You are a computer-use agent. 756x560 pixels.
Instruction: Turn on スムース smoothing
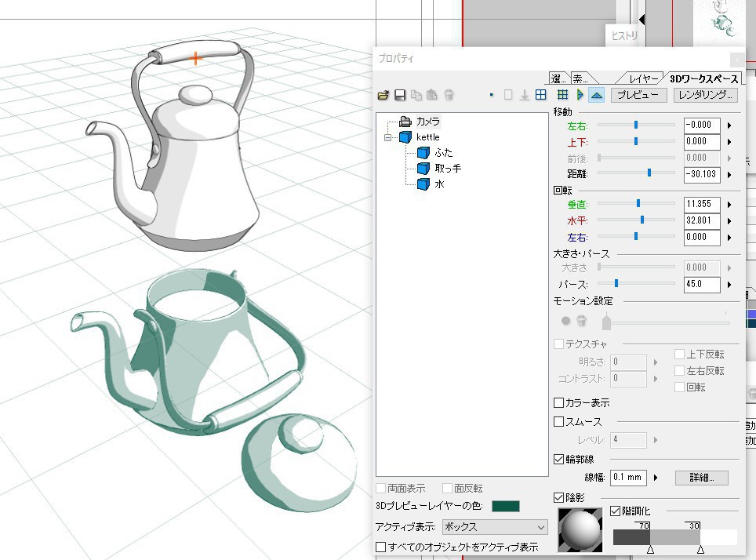tap(559, 421)
